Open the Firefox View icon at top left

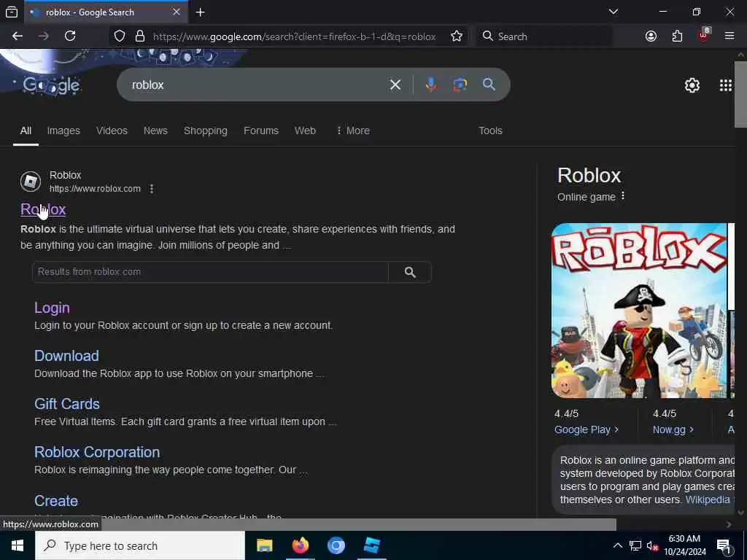click(12, 12)
